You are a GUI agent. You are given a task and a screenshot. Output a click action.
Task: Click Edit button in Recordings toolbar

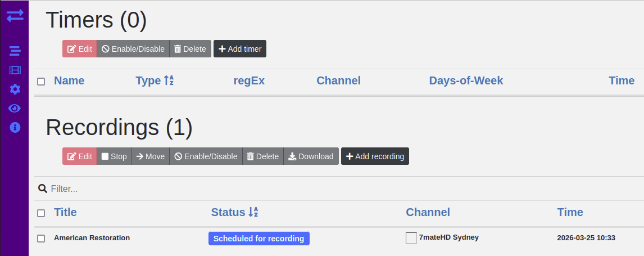tap(80, 156)
